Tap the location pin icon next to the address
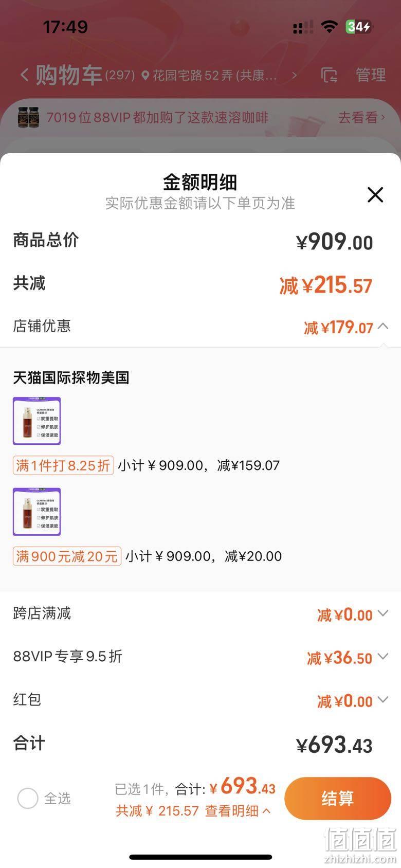 point(145,76)
